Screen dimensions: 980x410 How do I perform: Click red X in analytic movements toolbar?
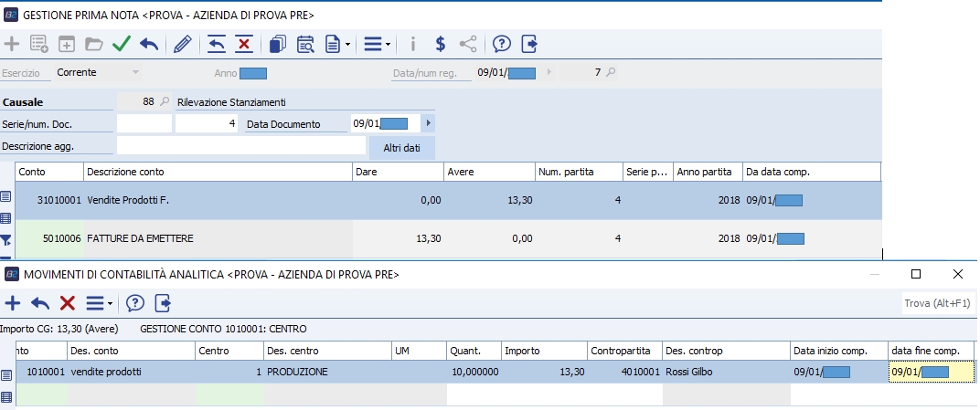[x=67, y=303]
